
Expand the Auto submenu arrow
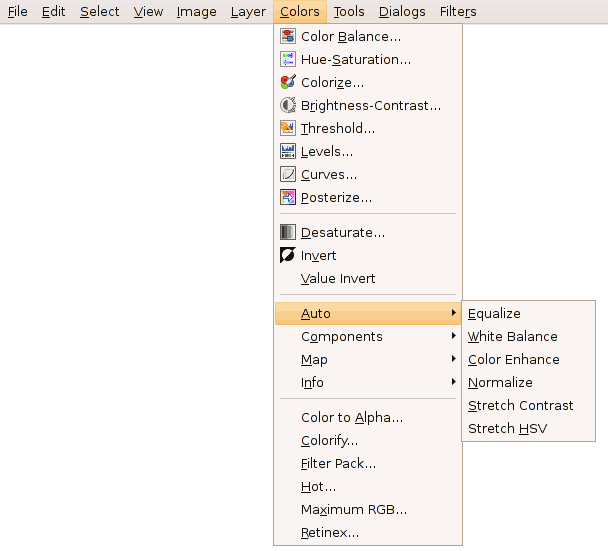click(x=454, y=313)
